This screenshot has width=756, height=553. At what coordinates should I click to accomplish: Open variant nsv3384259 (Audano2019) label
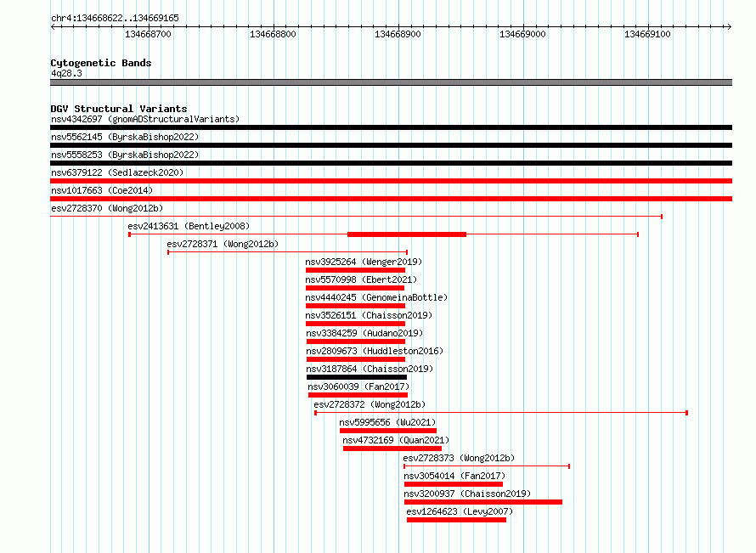point(364,333)
